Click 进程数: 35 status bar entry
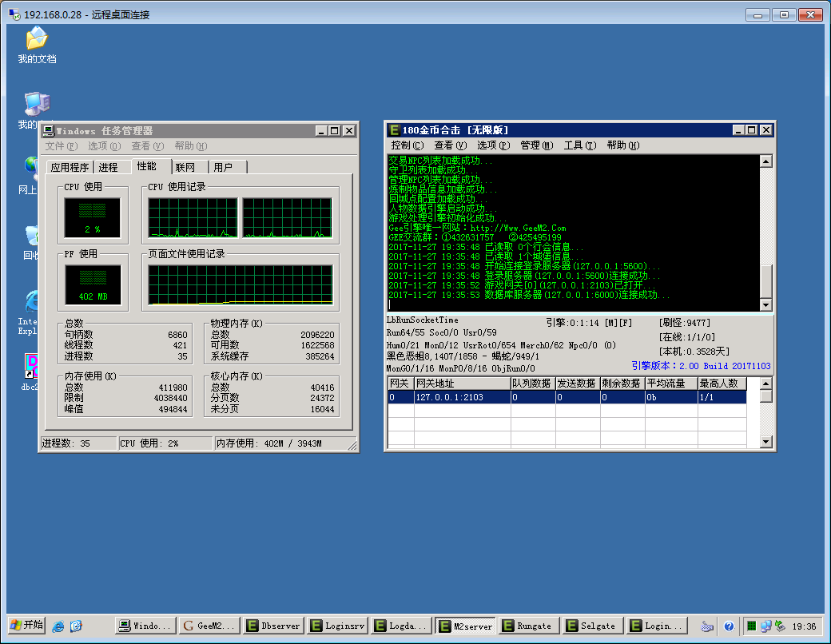The height and width of the screenshot is (644, 831). tap(78, 443)
